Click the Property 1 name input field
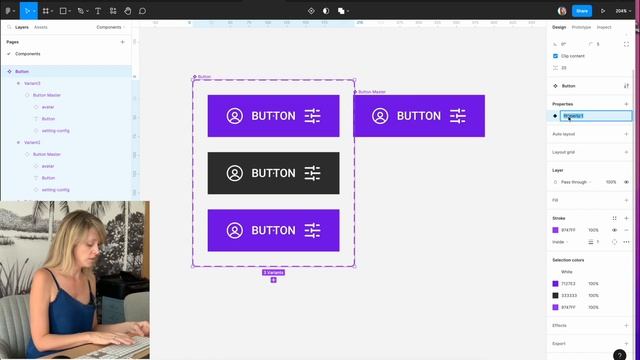The width and height of the screenshot is (640, 360). (x=596, y=116)
